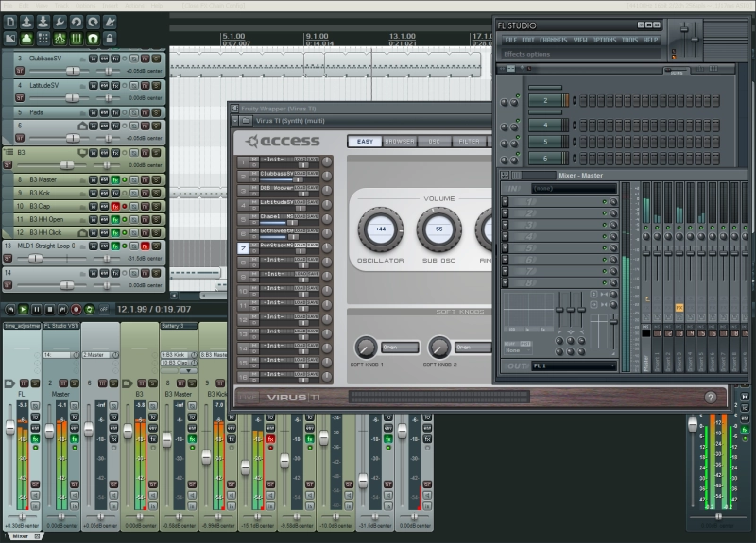Unmute the MLD1 Straight Loop track
Viewport: 756px width, 543px height.
(x=146, y=246)
